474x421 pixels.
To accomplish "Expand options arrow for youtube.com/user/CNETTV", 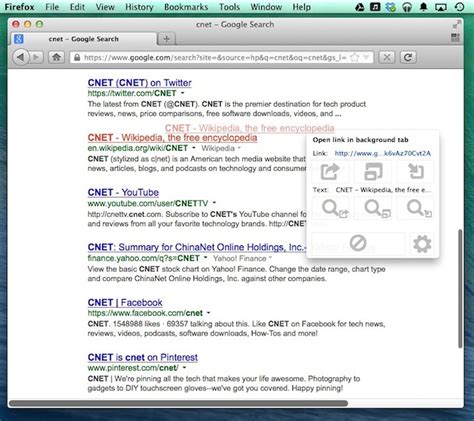I will (214, 203).
